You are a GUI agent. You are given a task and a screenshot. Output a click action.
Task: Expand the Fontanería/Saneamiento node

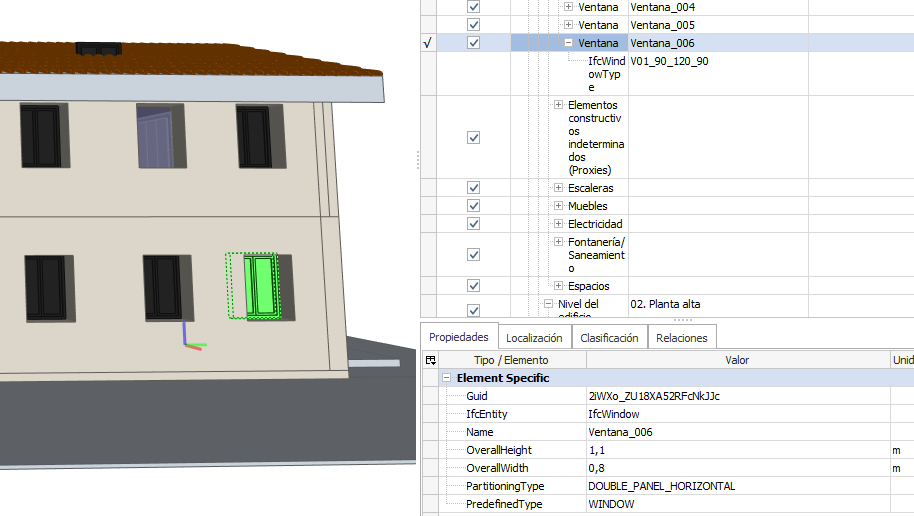click(559, 242)
